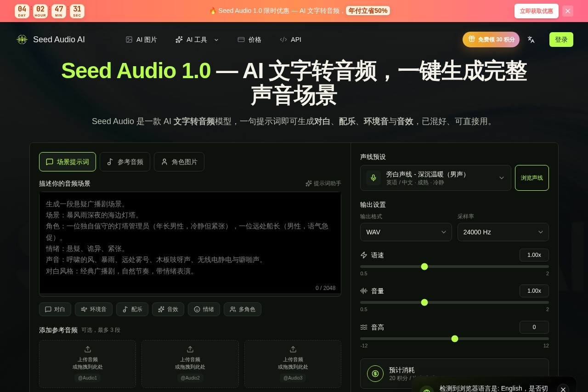Toggle the 多角色 multi-character tag
Screen dimensions: 588x392
(243, 309)
